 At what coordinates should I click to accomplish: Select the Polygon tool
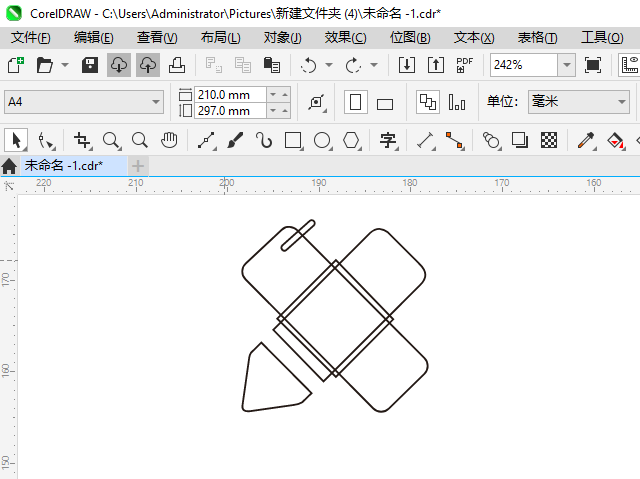[351, 140]
